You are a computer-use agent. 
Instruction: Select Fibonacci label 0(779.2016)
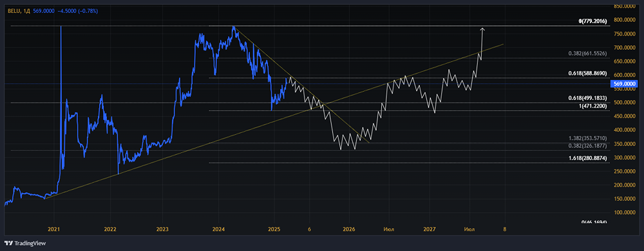592,21
